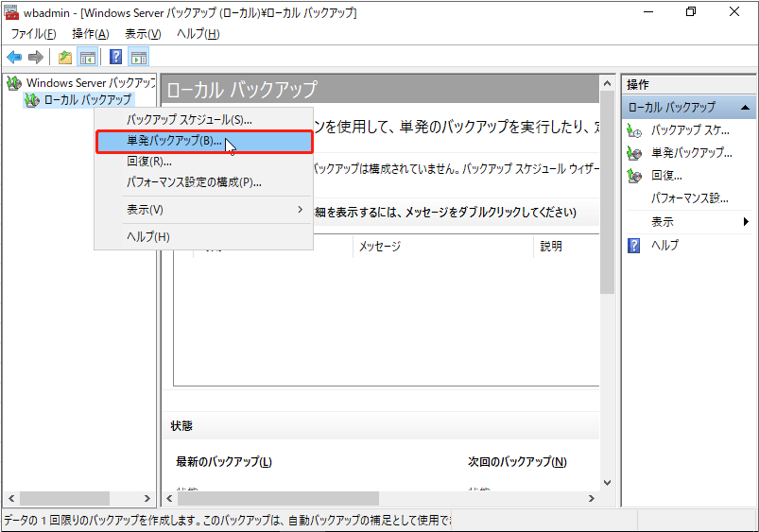759x532 pixels.
Task: Click the 回復... icon in actions pane
Action: tap(634, 176)
